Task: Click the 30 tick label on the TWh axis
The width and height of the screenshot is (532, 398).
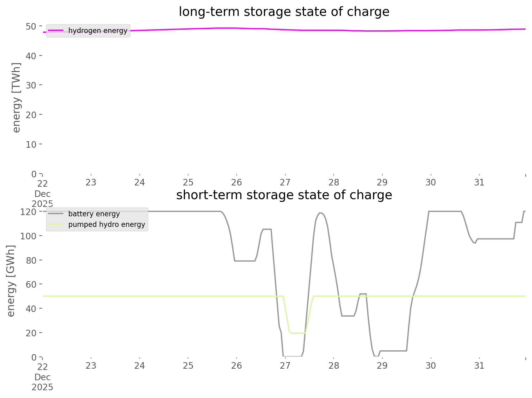Action: [x=31, y=85]
